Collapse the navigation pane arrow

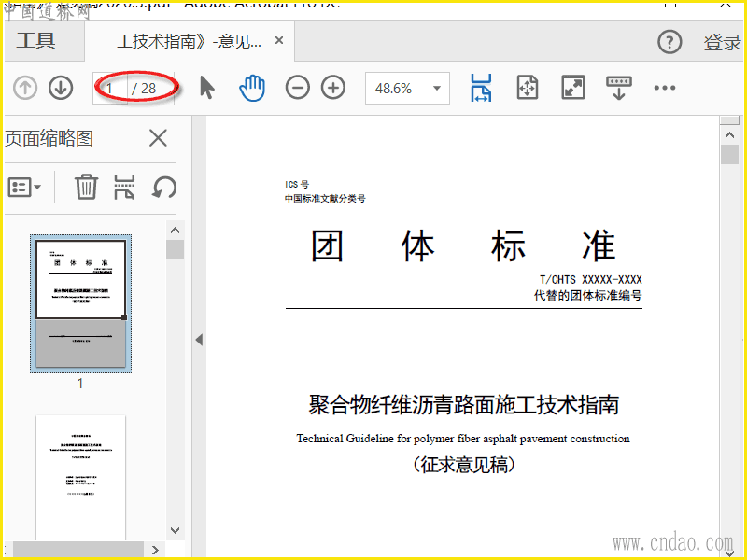click(199, 340)
